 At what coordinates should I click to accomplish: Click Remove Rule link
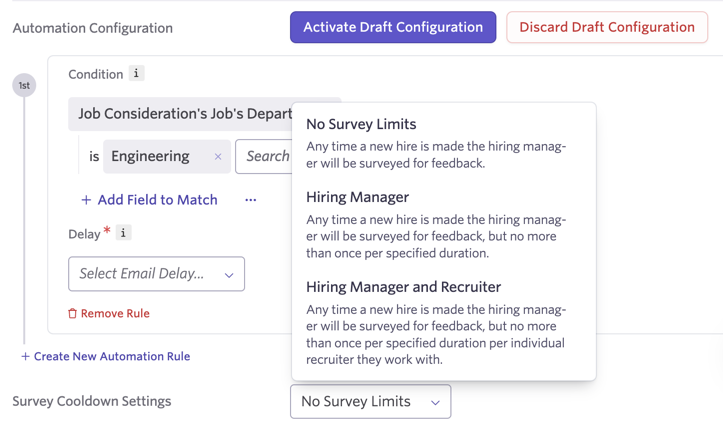109,313
